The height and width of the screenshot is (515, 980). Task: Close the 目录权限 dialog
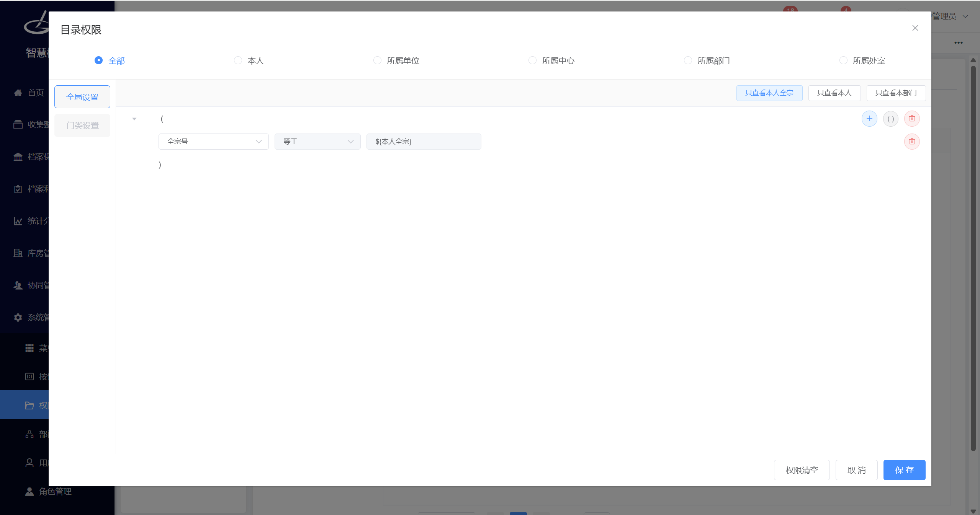(915, 28)
